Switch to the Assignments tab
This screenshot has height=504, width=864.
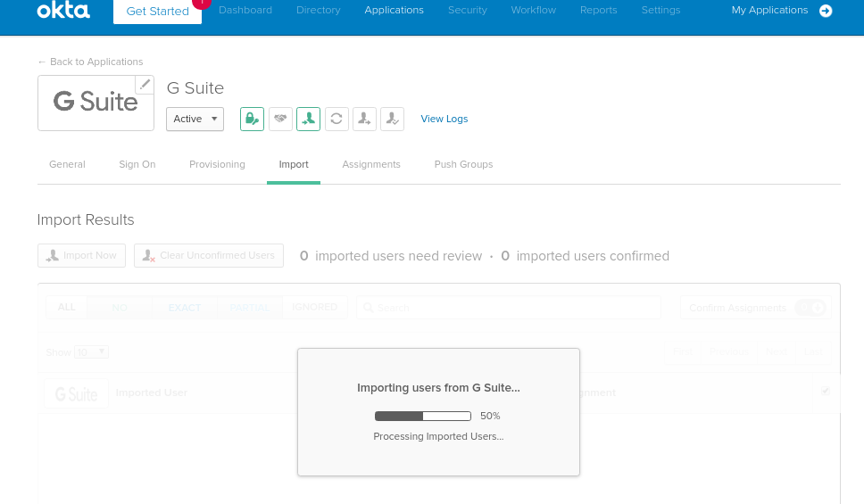pyautogui.click(x=371, y=164)
